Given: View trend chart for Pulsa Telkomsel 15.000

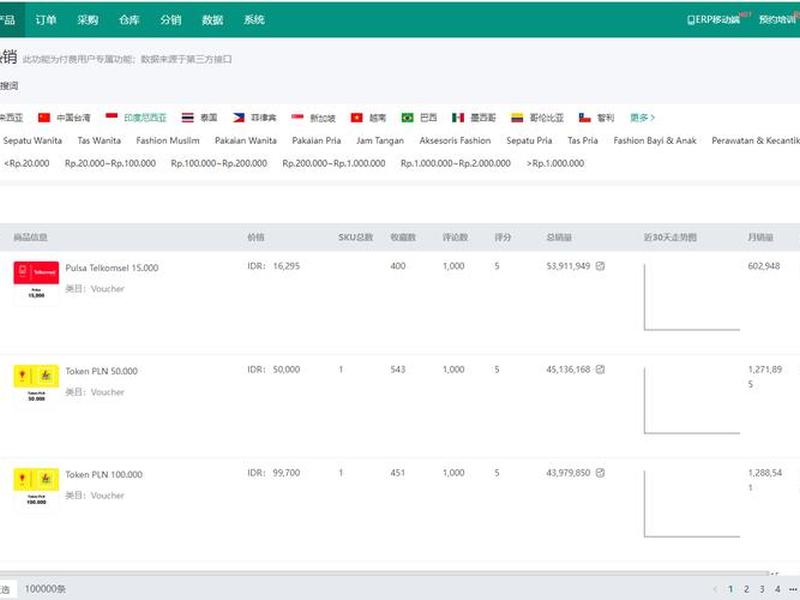Looking at the screenshot, I should [692, 297].
